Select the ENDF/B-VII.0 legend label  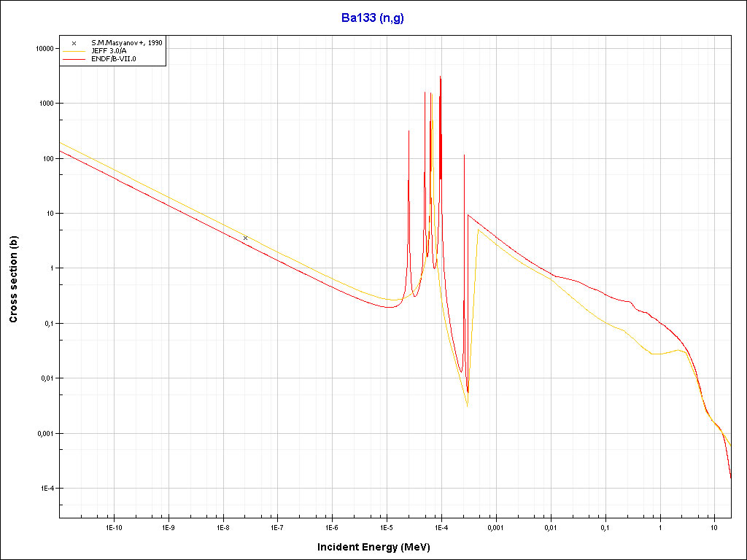(114, 59)
